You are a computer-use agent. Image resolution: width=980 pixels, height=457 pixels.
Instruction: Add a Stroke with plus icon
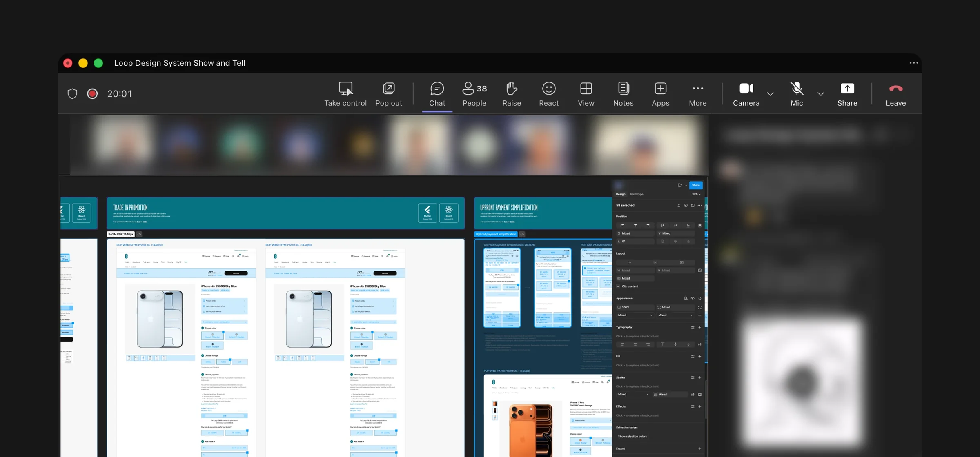click(x=699, y=377)
